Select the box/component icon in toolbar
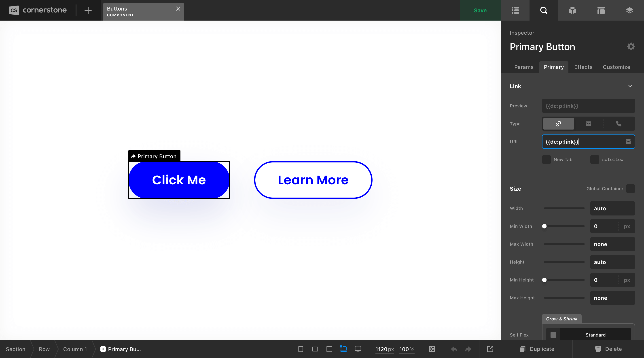This screenshot has height=358, width=644. click(572, 10)
